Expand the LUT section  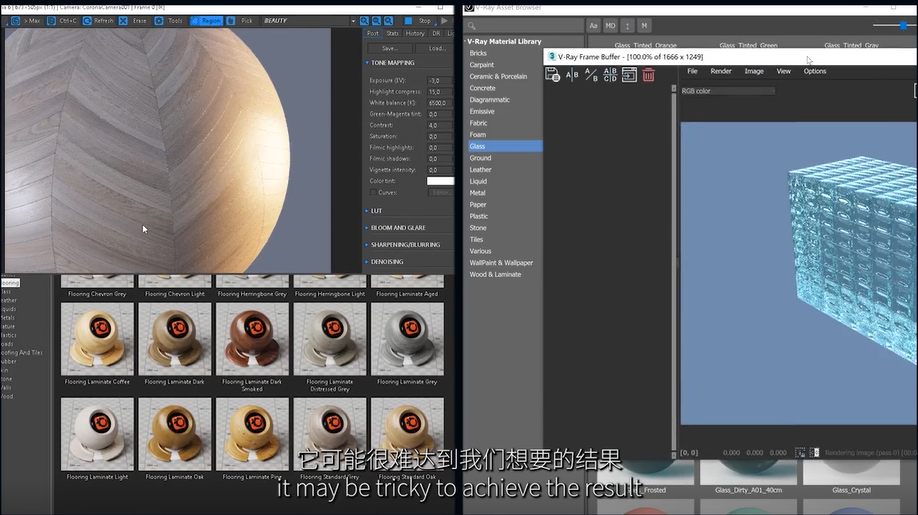[367, 211]
